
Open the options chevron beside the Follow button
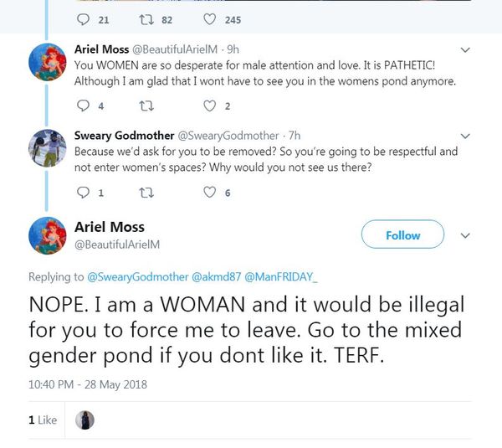(466, 235)
